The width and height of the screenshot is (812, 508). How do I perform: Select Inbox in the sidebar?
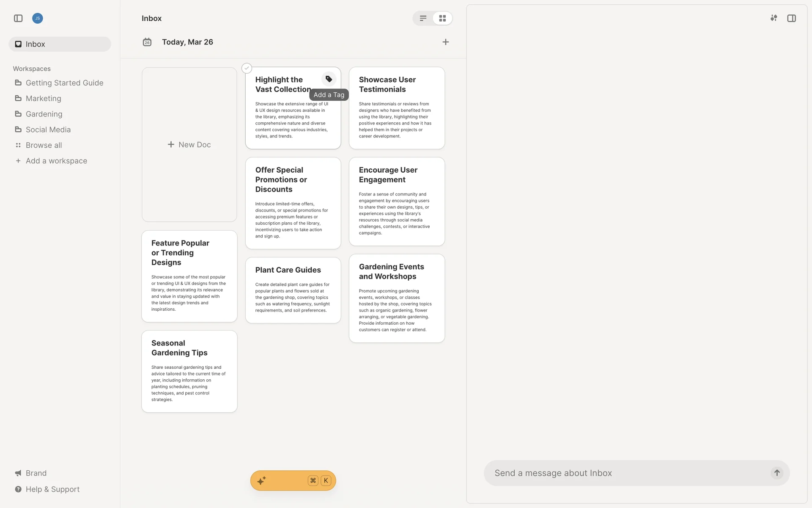click(x=35, y=44)
